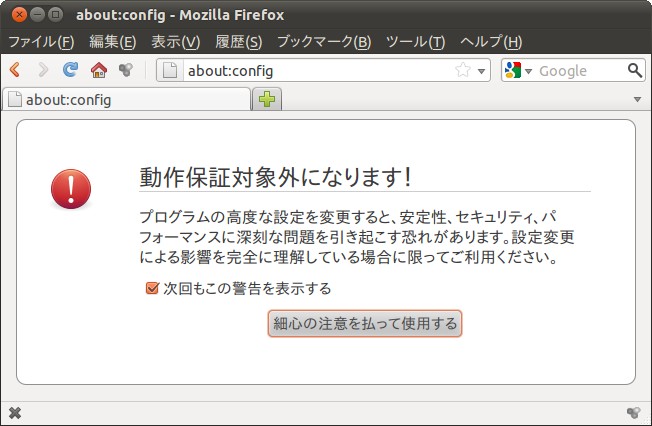The width and height of the screenshot is (652, 426).
Task: Click the sync icon beside the home button
Action: (126, 69)
